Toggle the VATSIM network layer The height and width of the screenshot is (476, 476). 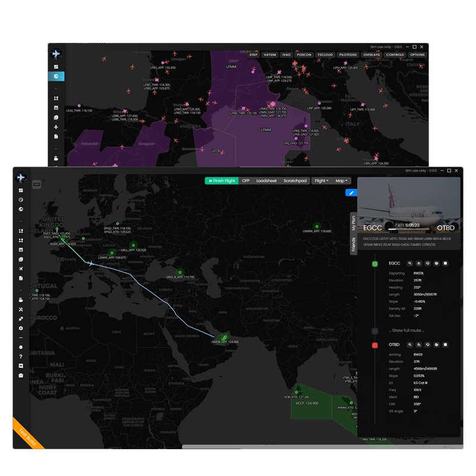coord(270,55)
